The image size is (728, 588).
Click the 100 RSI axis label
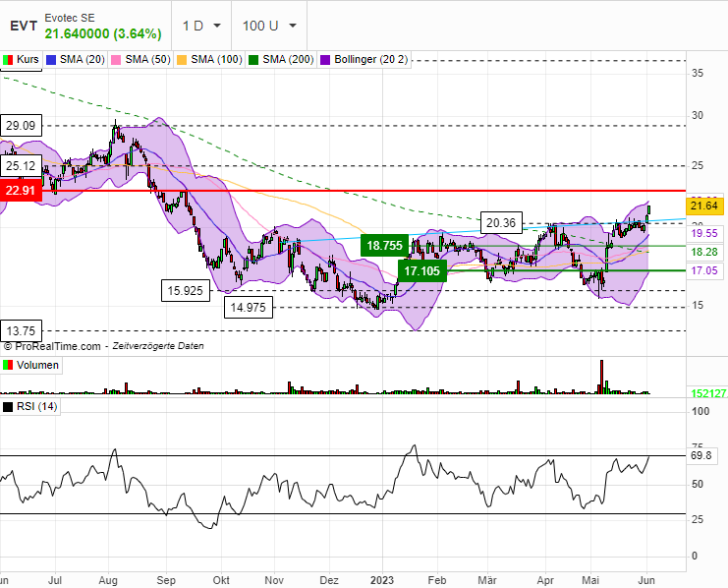point(700,411)
